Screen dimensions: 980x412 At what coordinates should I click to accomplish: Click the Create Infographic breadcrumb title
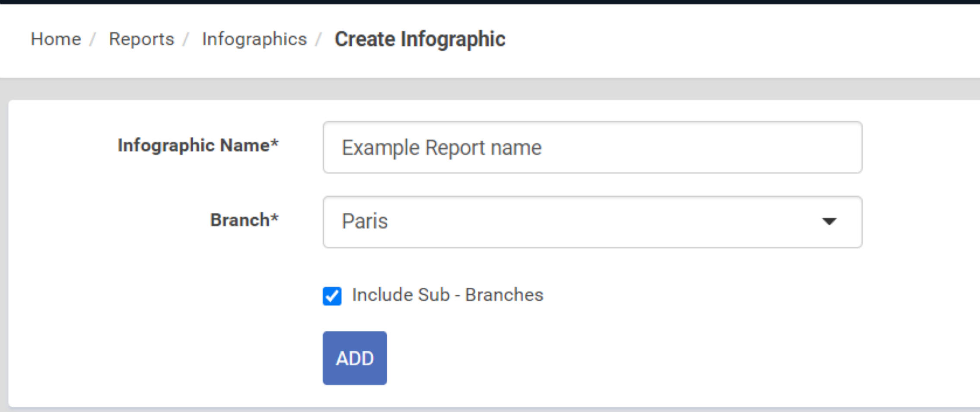[x=420, y=39]
